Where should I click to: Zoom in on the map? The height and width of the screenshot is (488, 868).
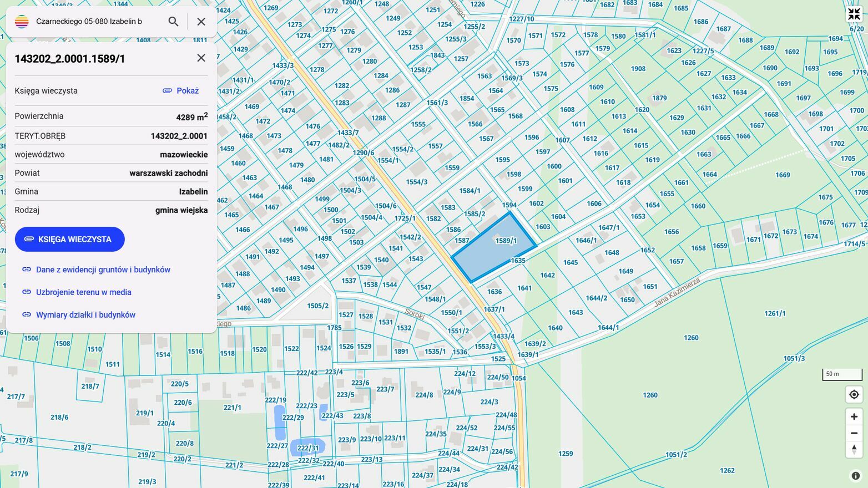854,416
